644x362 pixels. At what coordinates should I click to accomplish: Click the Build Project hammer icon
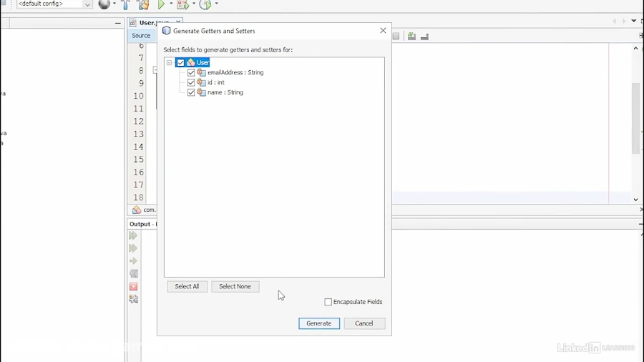tap(126, 4)
